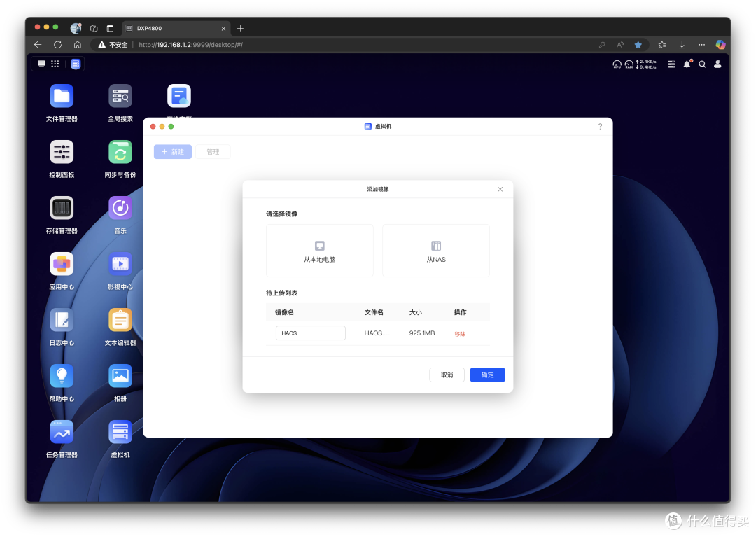
Task: Reload the browser page
Action: [58, 44]
